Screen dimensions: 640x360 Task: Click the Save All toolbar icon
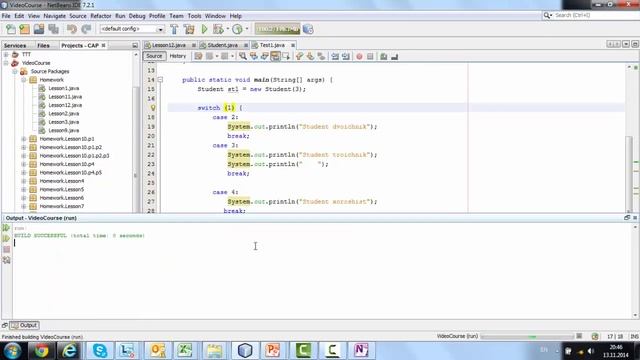(x=53, y=29)
